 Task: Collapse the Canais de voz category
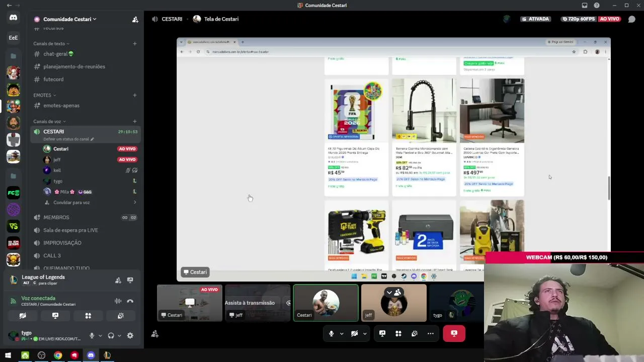pos(49,121)
